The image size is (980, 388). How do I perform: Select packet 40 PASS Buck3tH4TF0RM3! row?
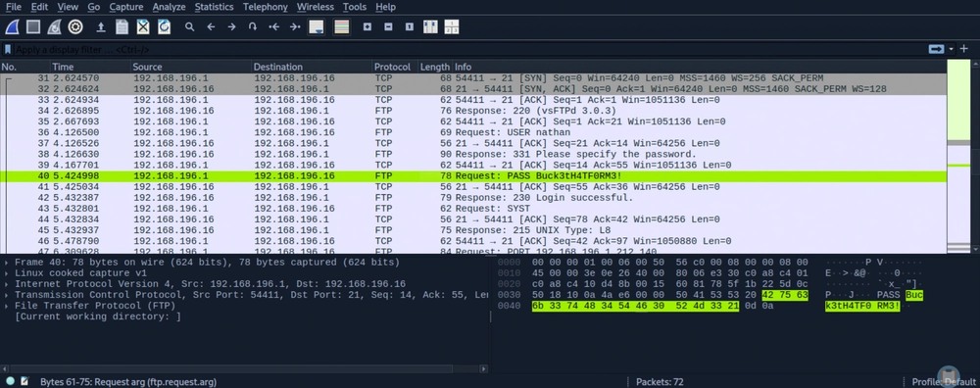pyautogui.click(x=473, y=176)
